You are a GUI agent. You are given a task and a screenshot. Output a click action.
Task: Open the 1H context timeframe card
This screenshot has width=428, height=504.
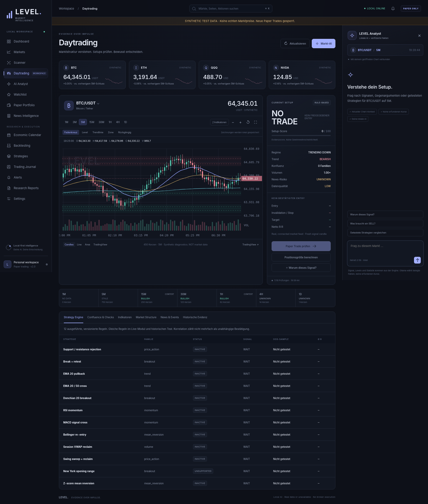236,298
